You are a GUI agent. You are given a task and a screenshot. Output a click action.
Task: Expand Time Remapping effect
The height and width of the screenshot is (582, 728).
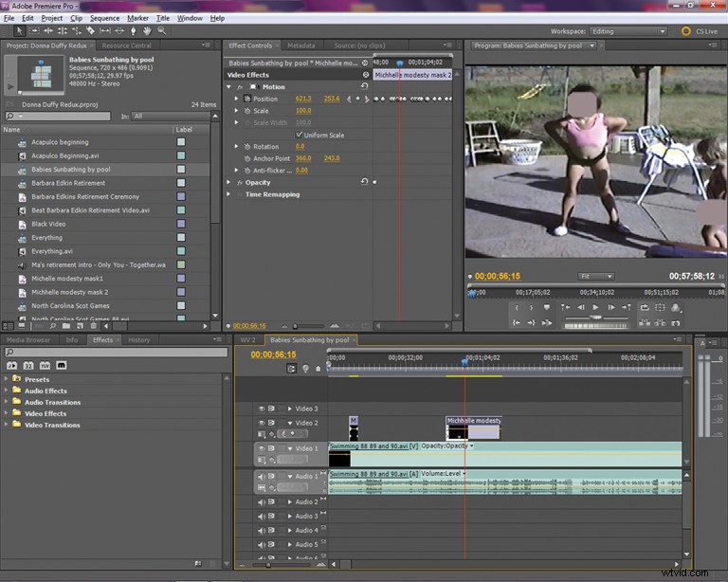(x=228, y=194)
